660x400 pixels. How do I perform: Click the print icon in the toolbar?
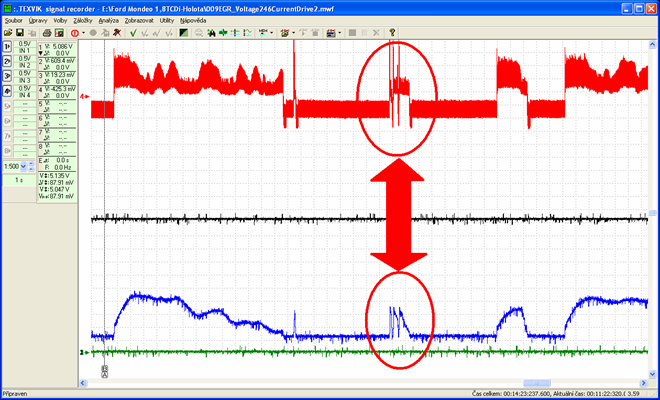[48, 32]
